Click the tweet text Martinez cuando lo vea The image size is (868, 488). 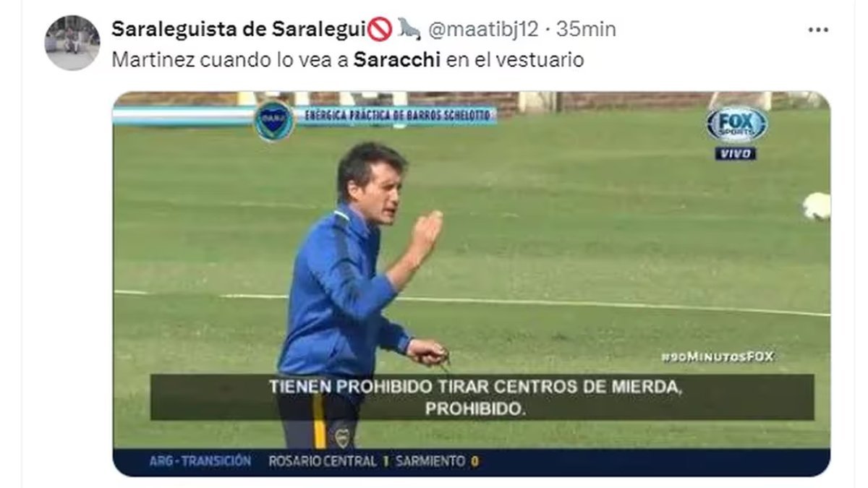pyautogui.click(x=231, y=60)
